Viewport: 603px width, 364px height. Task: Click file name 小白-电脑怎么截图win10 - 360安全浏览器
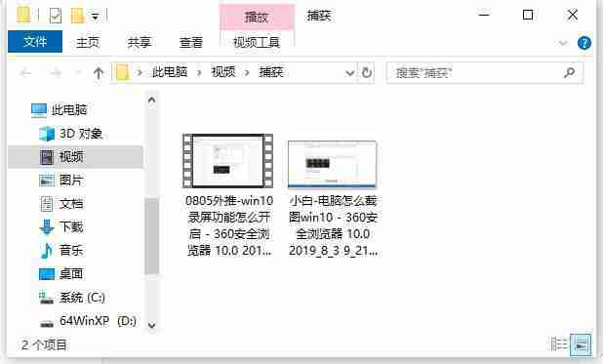333,225
